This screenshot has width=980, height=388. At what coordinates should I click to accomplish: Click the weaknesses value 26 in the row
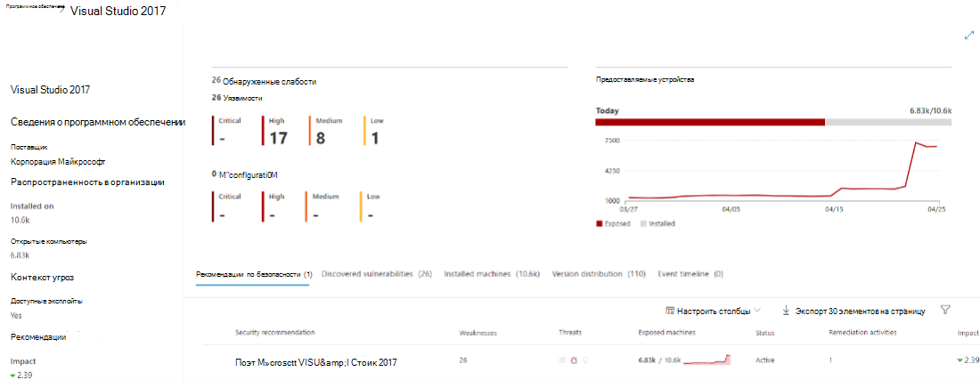coord(463,360)
